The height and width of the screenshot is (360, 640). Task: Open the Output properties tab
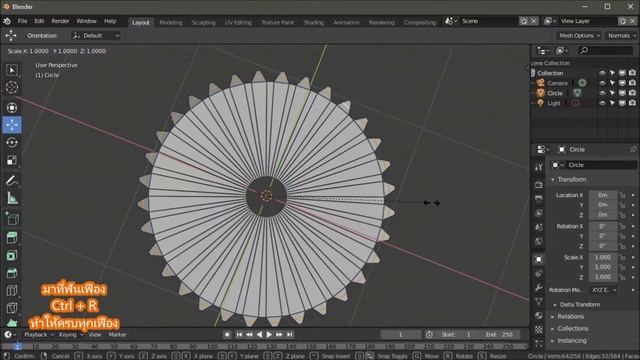click(539, 199)
